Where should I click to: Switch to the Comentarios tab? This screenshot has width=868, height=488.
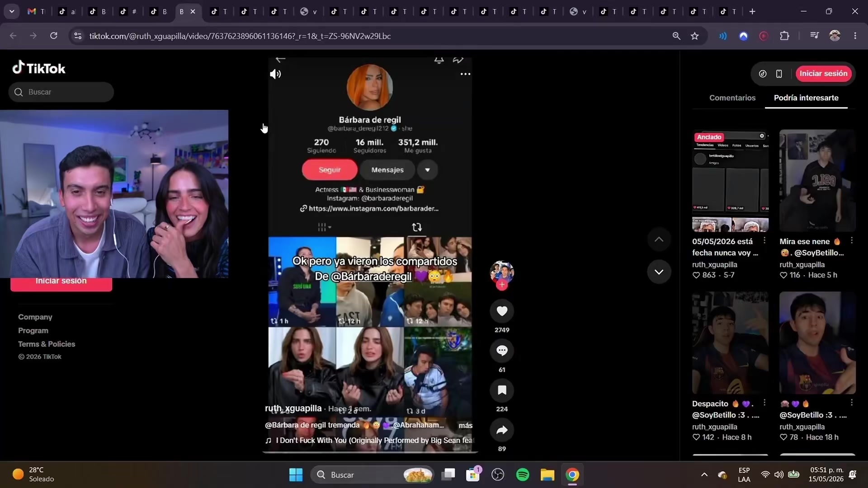tap(732, 98)
